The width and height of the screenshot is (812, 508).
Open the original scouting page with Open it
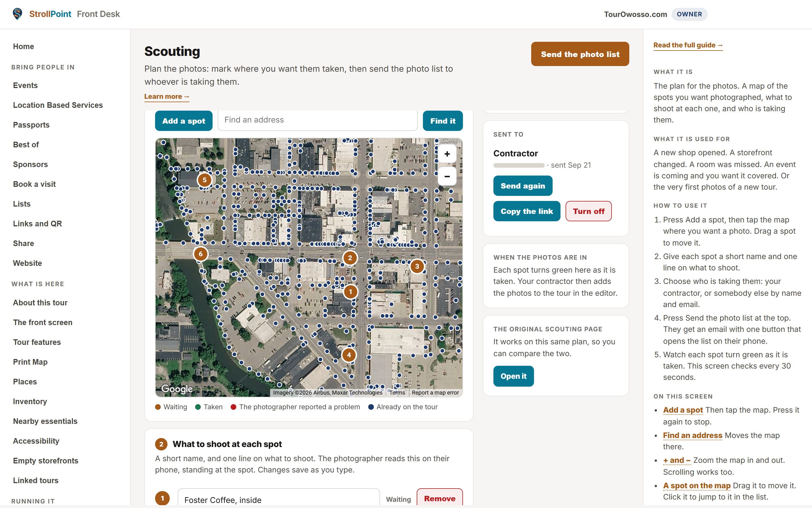tap(513, 376)
